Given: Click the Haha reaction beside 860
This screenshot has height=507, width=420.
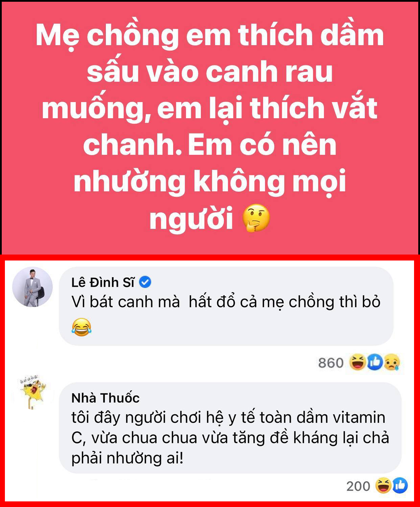Looking at the screenshot, I should pyautogui.click(x=357, y=362).
